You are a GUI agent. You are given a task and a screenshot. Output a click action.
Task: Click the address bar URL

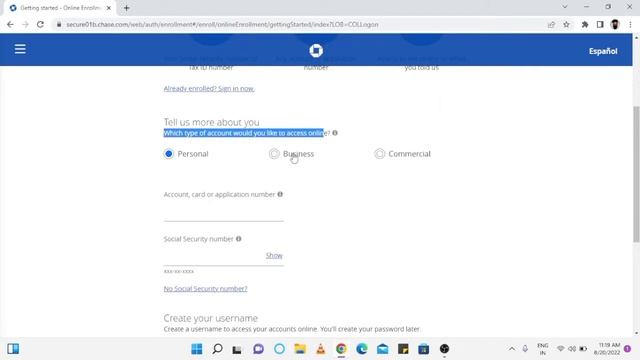point(222,24)
